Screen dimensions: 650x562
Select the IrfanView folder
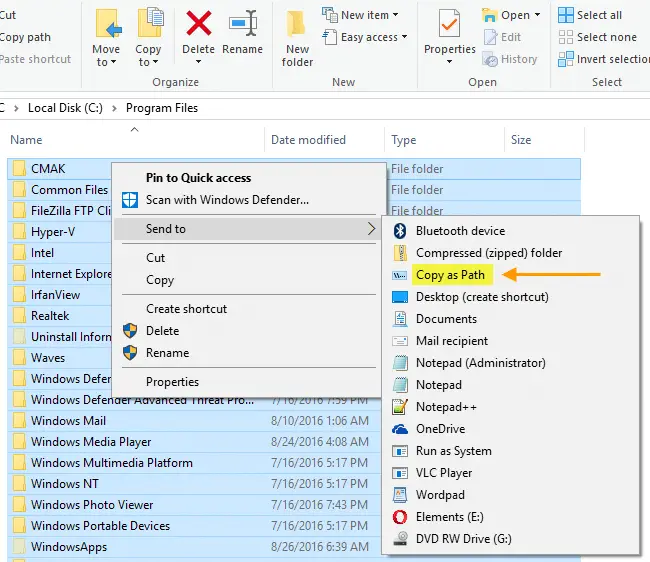coord(55,295)
